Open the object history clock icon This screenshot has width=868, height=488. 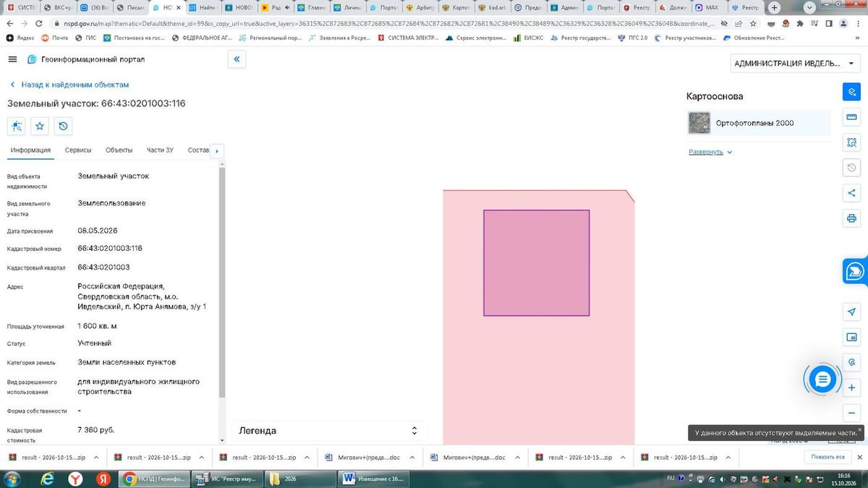[x=64, y=127]
